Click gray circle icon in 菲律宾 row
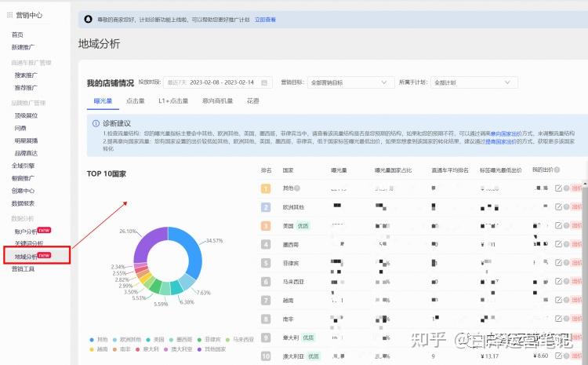The width and height of the screenshot is (588, 365). [x=566, y=262]
